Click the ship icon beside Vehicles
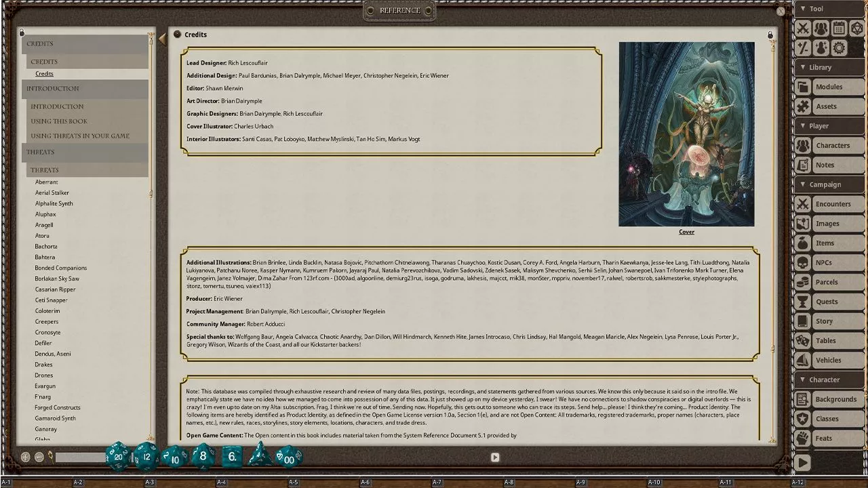Screen dimensions: 868x488 (803, 360)
